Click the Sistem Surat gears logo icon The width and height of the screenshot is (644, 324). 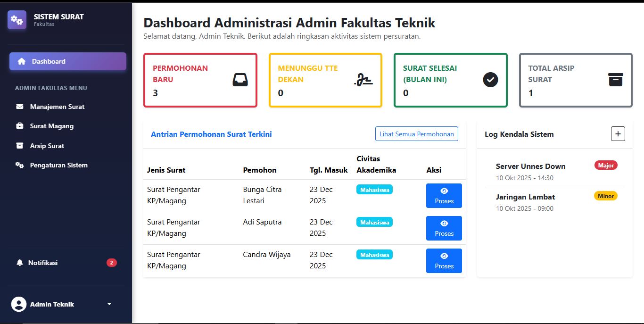click(x=17, y=20)
